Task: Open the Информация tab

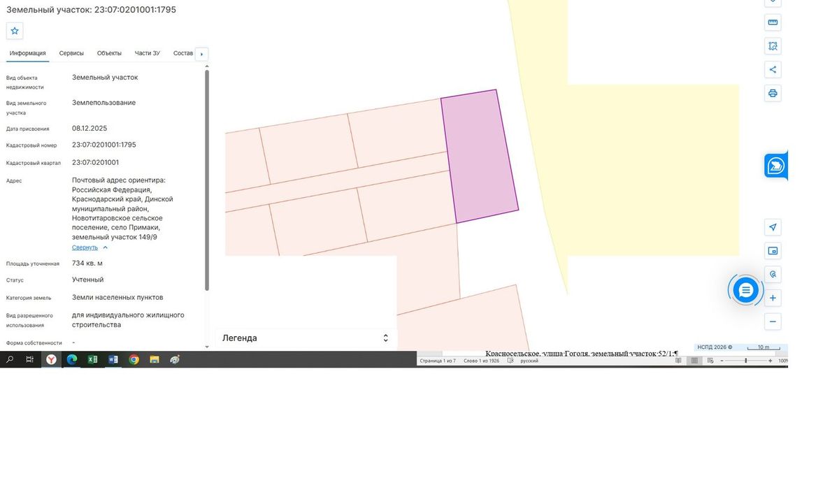Action: point(27,53)
